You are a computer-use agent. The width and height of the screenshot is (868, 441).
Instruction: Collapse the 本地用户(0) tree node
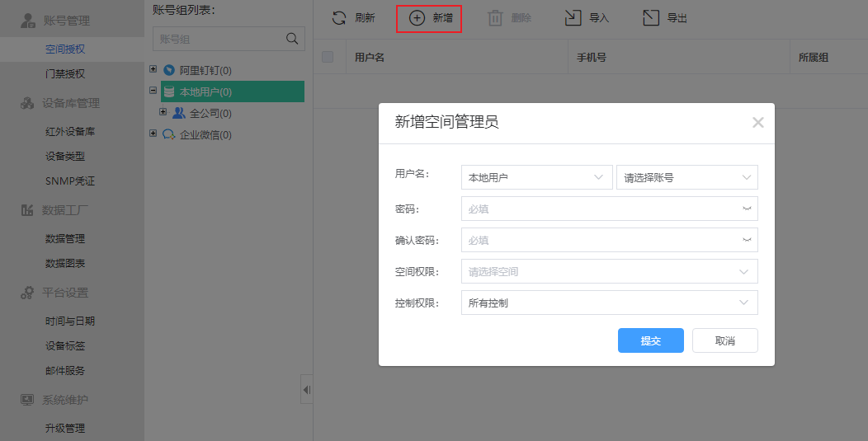click(153, 90)
